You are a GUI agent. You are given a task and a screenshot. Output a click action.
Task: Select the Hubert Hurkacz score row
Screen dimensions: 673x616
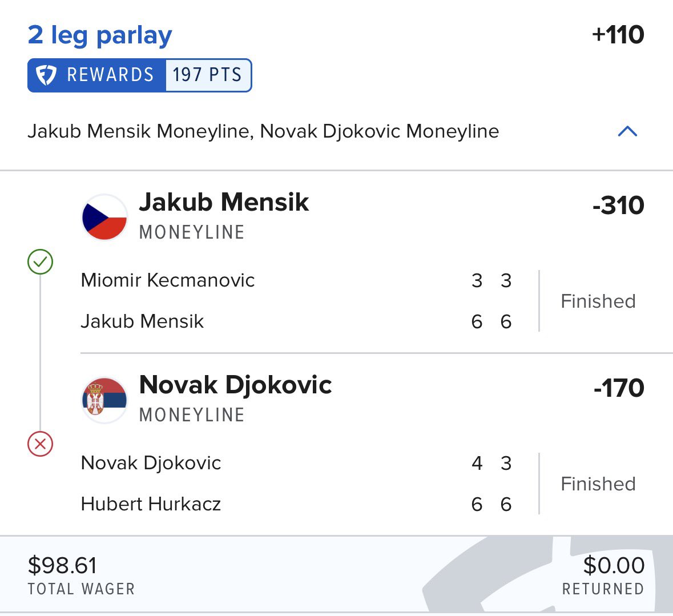click(x=296, y=504)
